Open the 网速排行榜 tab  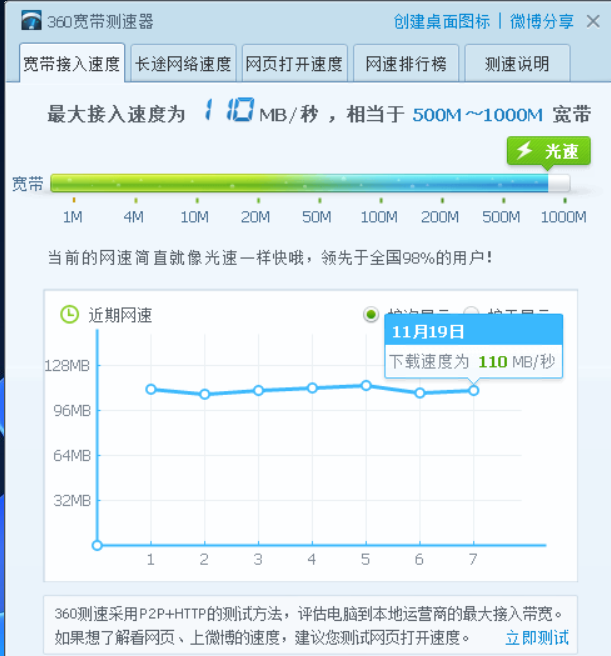pyautogui.click(x=406, y=64)
